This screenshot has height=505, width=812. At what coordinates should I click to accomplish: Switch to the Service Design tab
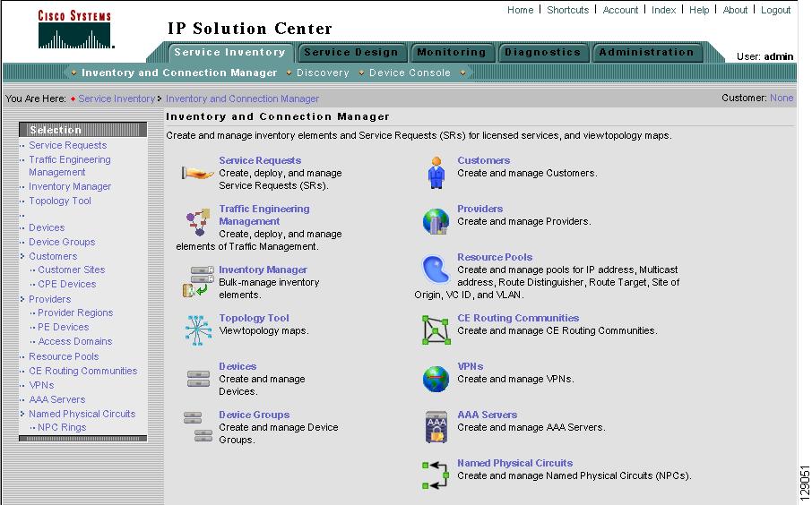click(351, 52)
